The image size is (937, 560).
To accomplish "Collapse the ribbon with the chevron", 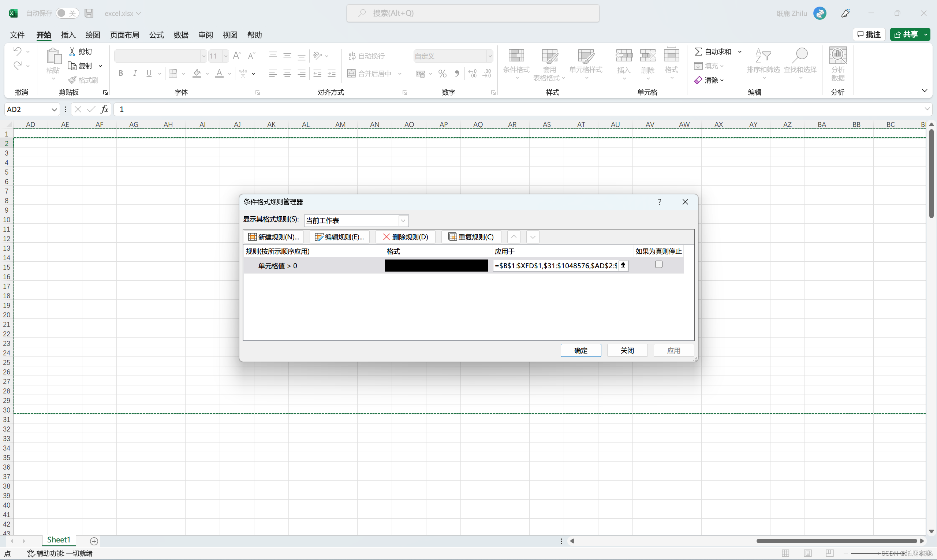I will point(925,90).
